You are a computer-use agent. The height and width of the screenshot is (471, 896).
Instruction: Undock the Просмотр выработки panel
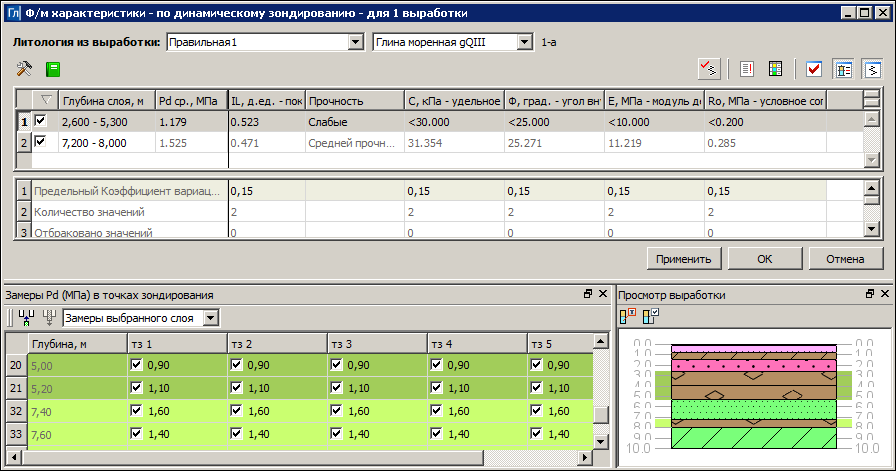coord(870,294)
